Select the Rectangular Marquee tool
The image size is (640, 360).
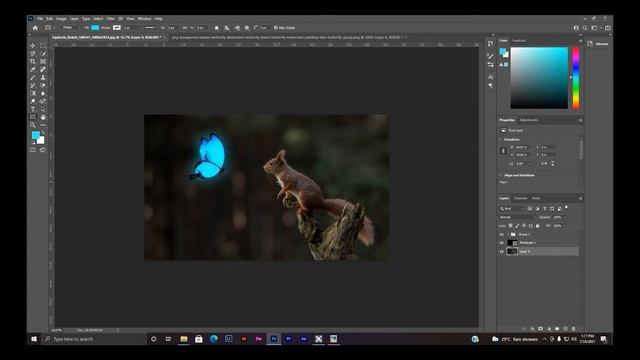tap(43, 46)
